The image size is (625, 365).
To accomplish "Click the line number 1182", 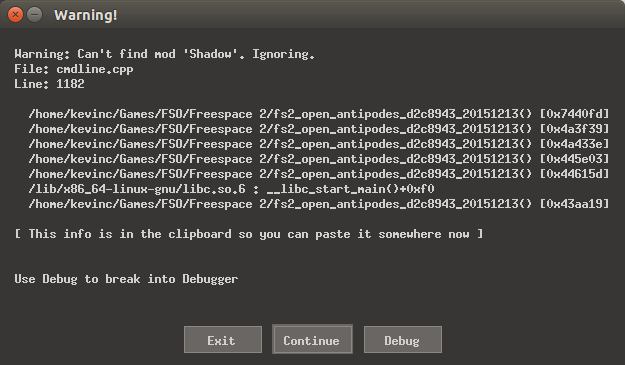I will (70, 84).
